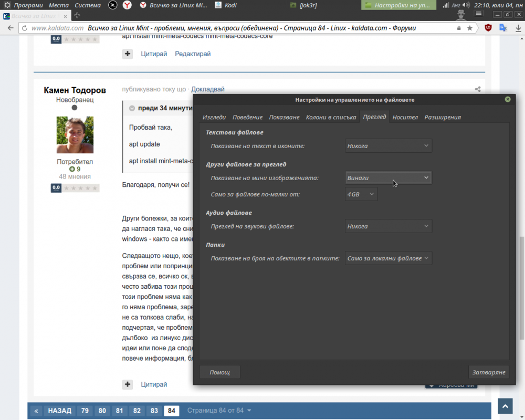This screenshot has height=420, width=525.
Task: Switch to Kodi taskbar window
Action: [x=226, y=5]
